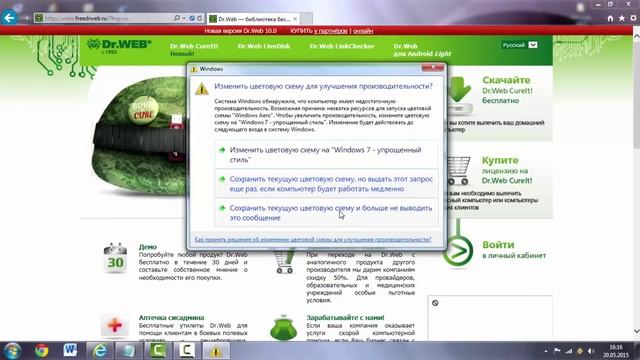This screenshot has height=360, width=640.
Task: Focus the address bar URL field
Action: point(108,18)
